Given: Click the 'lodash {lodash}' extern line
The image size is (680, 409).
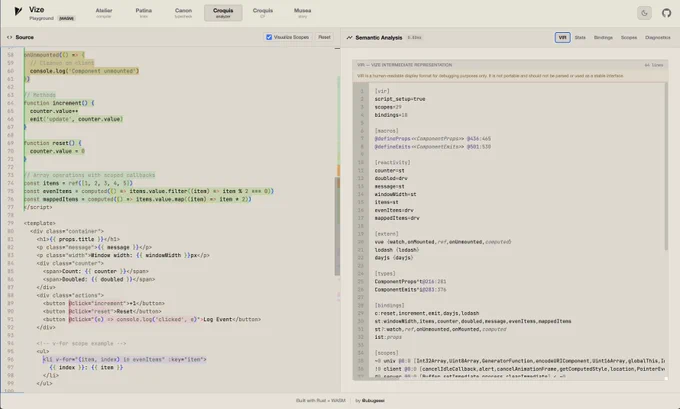Looking at the screenshot, I should tap(397, 250).
